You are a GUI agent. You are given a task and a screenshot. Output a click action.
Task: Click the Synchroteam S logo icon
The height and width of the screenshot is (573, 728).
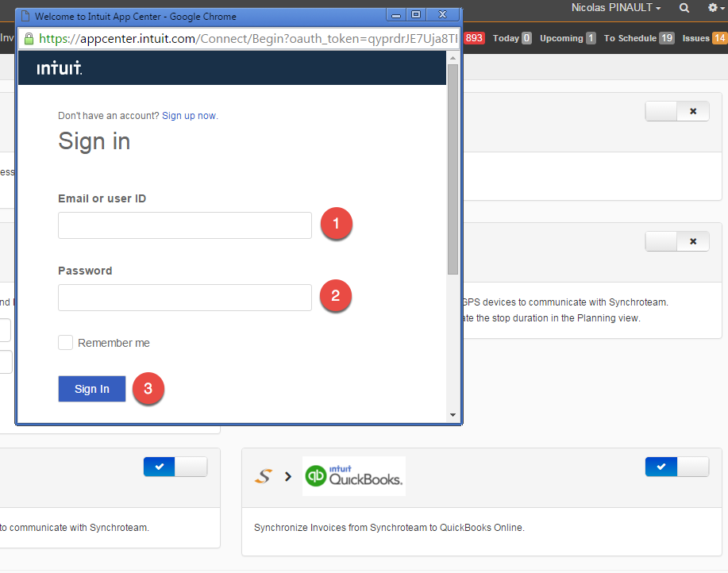pos(264,476)
